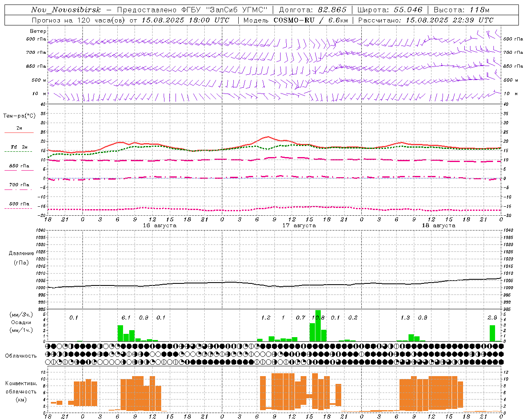Click the tallest green bar under 10.8
525x420 pixels.
pos(318,326)
